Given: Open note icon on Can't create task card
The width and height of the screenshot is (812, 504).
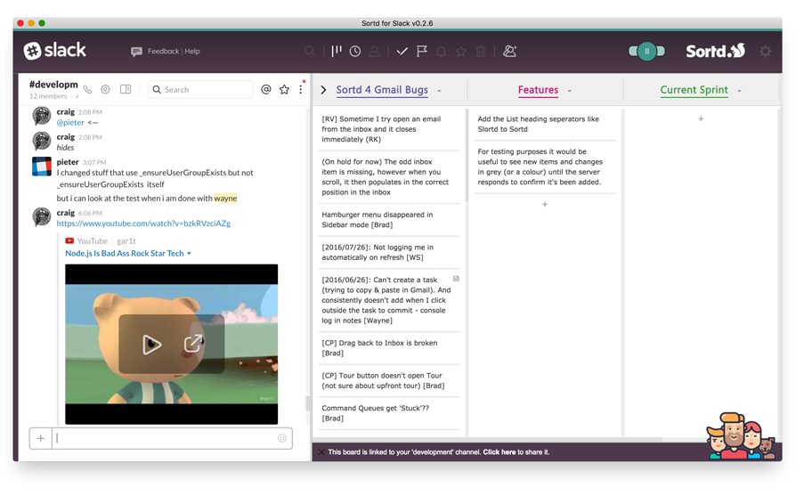Looking at the screenshot, I should coord(456,279).
